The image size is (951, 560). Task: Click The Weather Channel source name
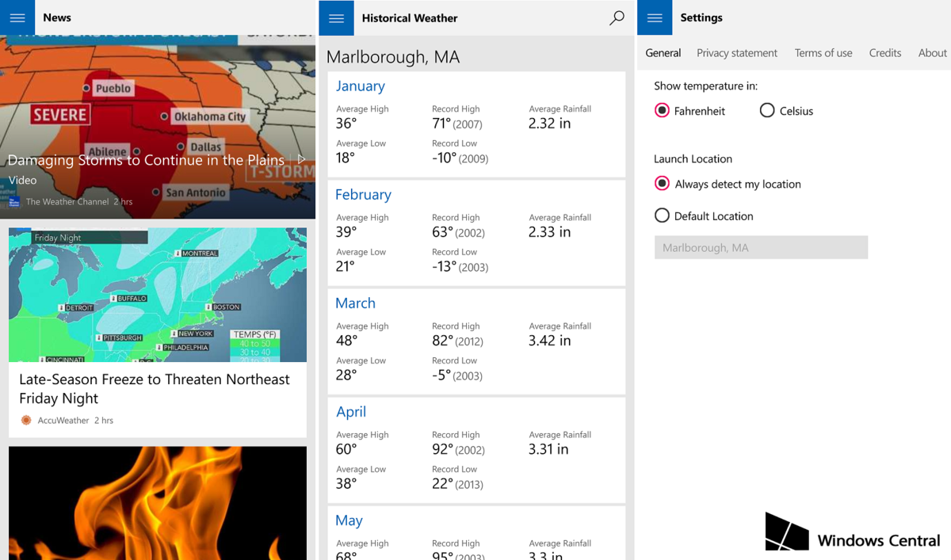point(67,202)
